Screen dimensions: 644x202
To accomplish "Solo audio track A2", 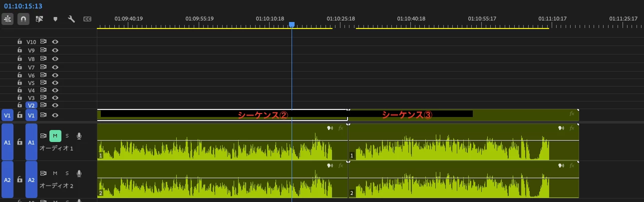I will point(67,173).
